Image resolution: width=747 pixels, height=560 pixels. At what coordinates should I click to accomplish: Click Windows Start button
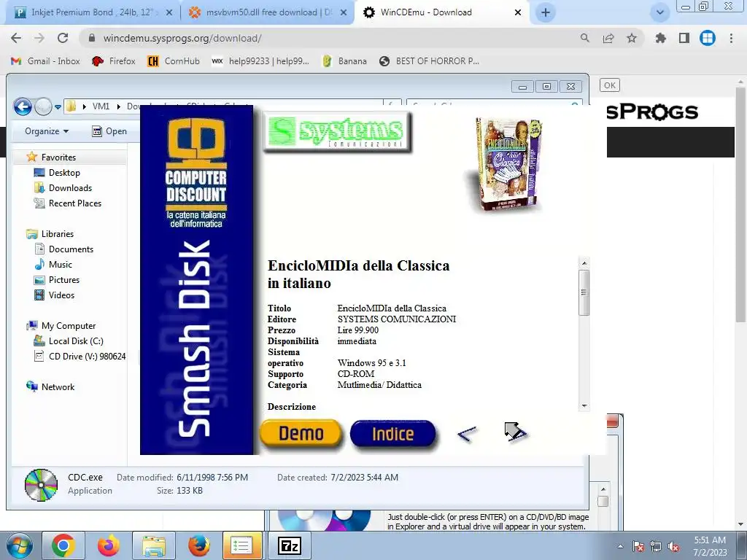coord(20,545)
